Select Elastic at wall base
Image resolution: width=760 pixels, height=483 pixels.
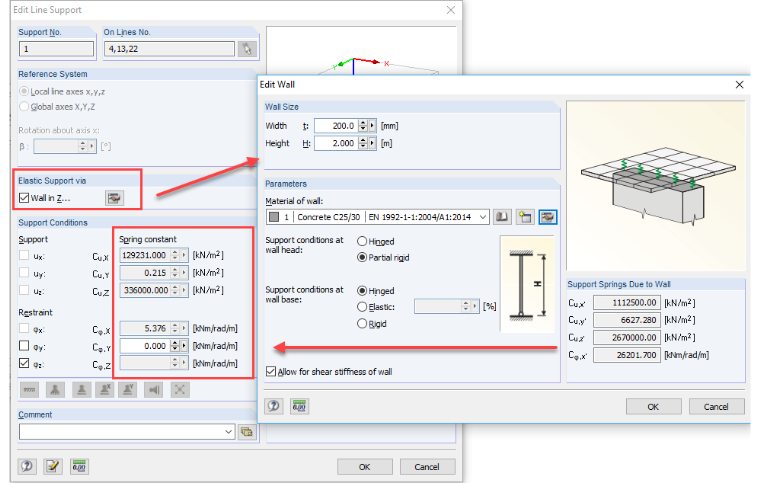tap(362, 307)
